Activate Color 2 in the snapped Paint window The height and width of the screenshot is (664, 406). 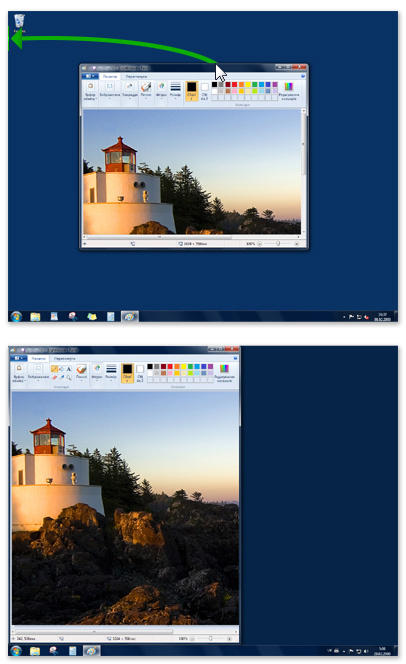(x=140, y=373)
